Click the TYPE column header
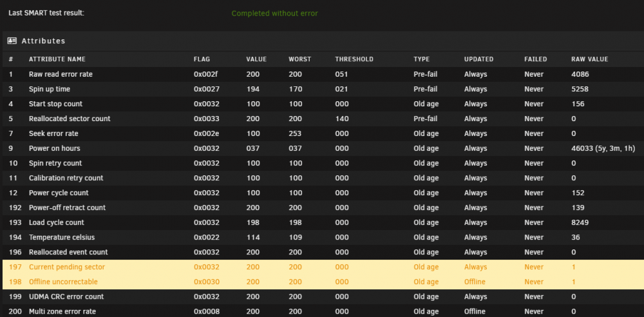Screen dimensions: 644x317 [x=421, y=59]
